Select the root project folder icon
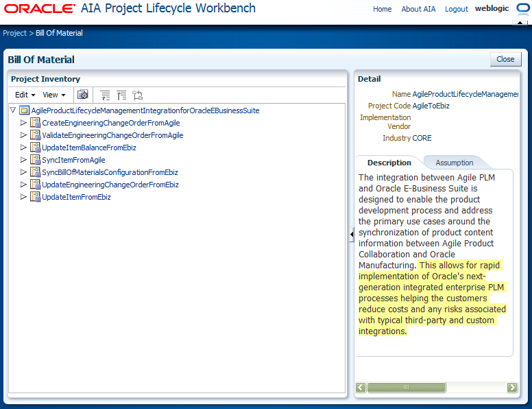Screen dimensions: 532x409 point(25,110)
